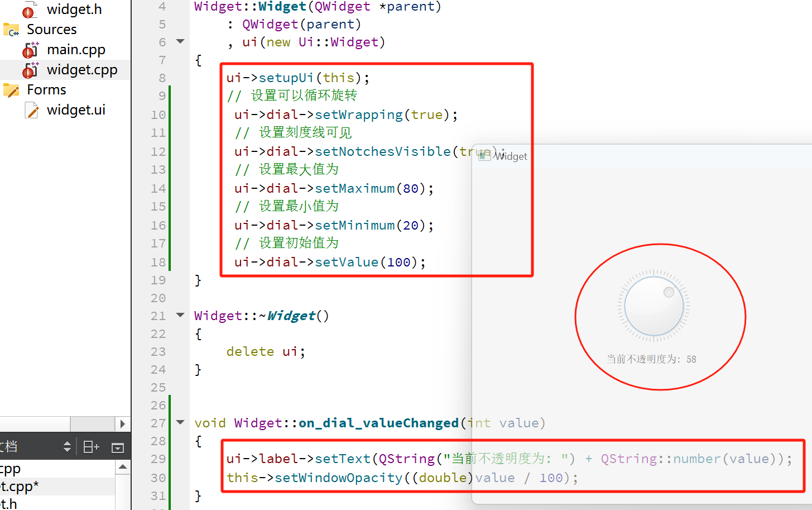Click the 当前不透明度为: 58 label
This screenshot has width=812, height=510.
651,359
